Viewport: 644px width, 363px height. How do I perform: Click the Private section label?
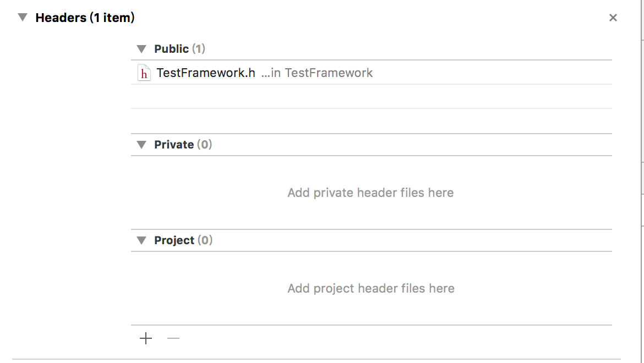[174, 145]
